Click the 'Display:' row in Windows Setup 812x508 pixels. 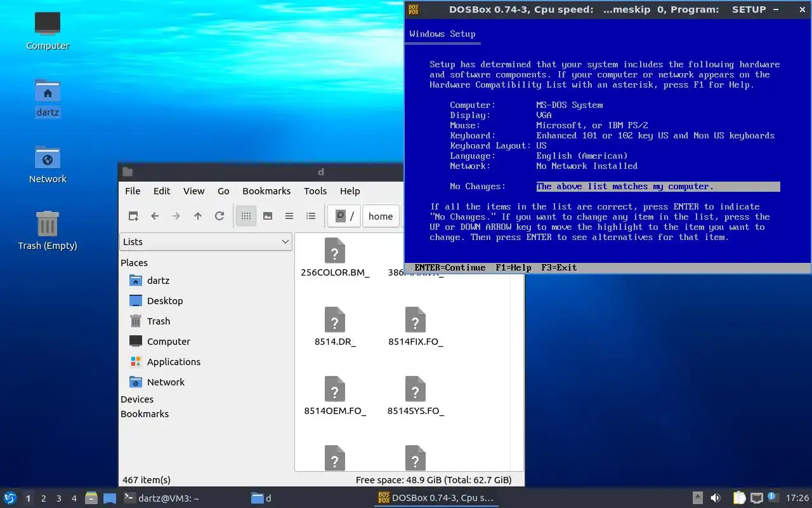501,115
